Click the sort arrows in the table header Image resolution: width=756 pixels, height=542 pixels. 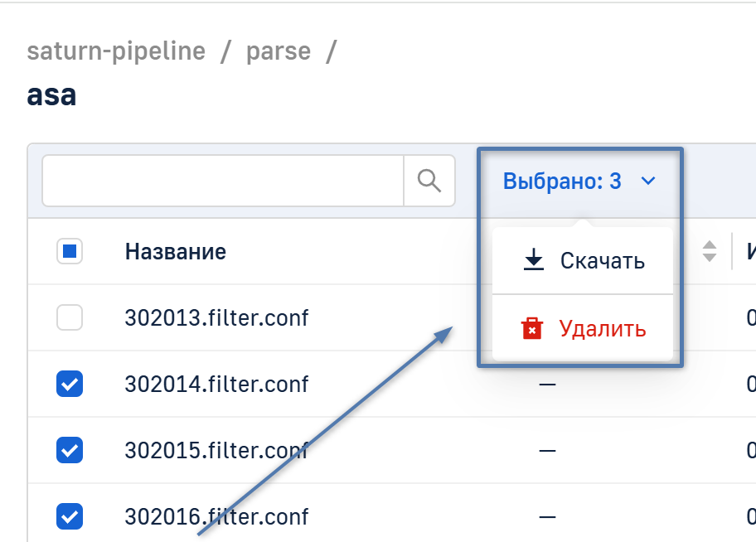[709, 251]
